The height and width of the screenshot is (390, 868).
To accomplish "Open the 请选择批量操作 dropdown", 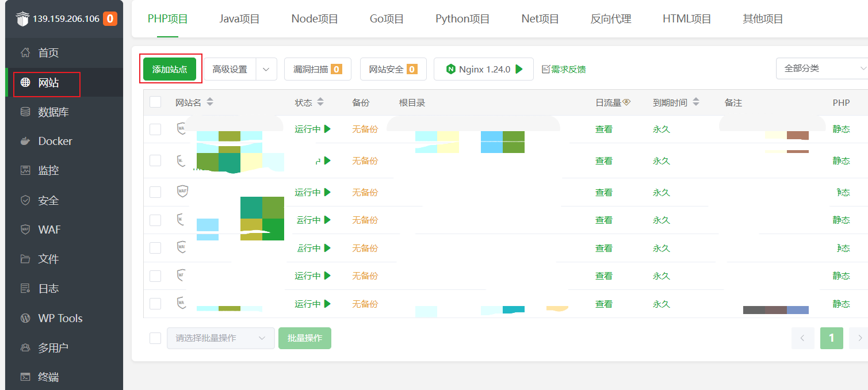I will pos(221,338).
